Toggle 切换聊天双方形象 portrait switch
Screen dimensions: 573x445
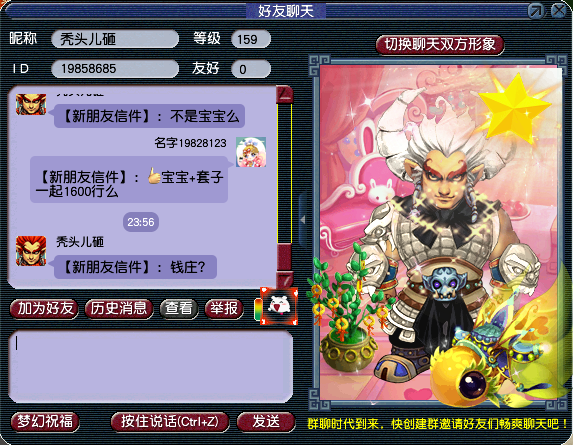tap(440, 45)
